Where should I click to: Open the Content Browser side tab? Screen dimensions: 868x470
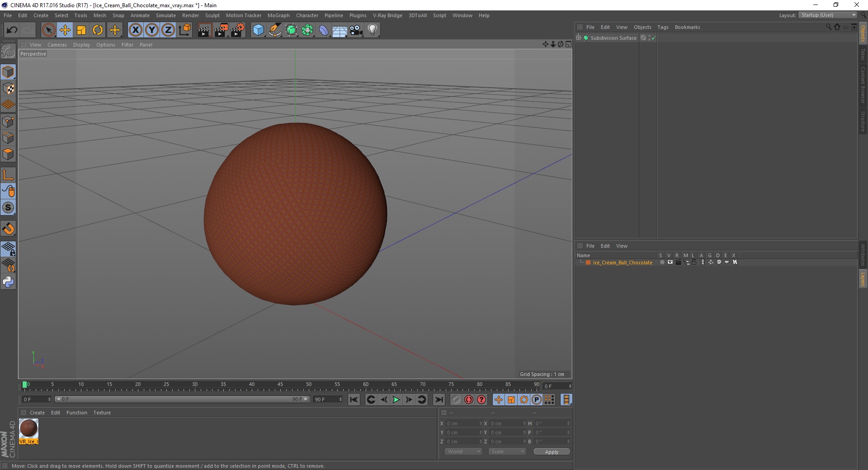863,85
